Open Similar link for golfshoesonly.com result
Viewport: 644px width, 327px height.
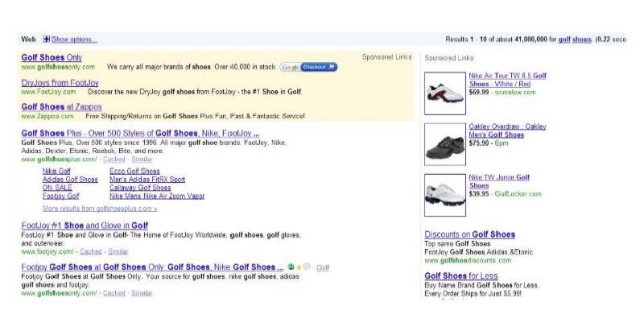[142, 293]
